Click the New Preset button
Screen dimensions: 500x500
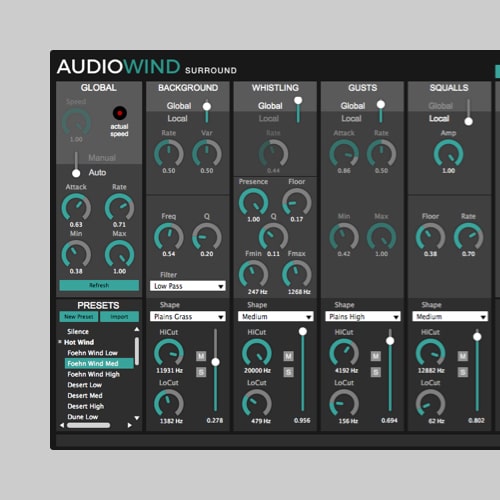[79, 317]
